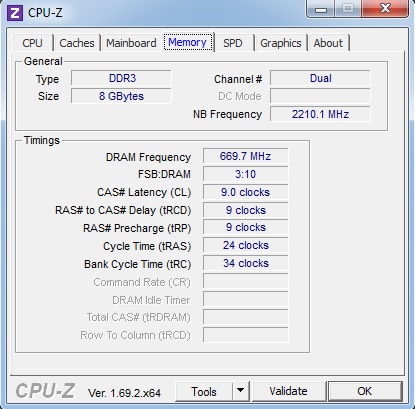This screenshot has width=415, height=409.
Task: Click the DRAM Frequency label
Action: tap(148, 157)
